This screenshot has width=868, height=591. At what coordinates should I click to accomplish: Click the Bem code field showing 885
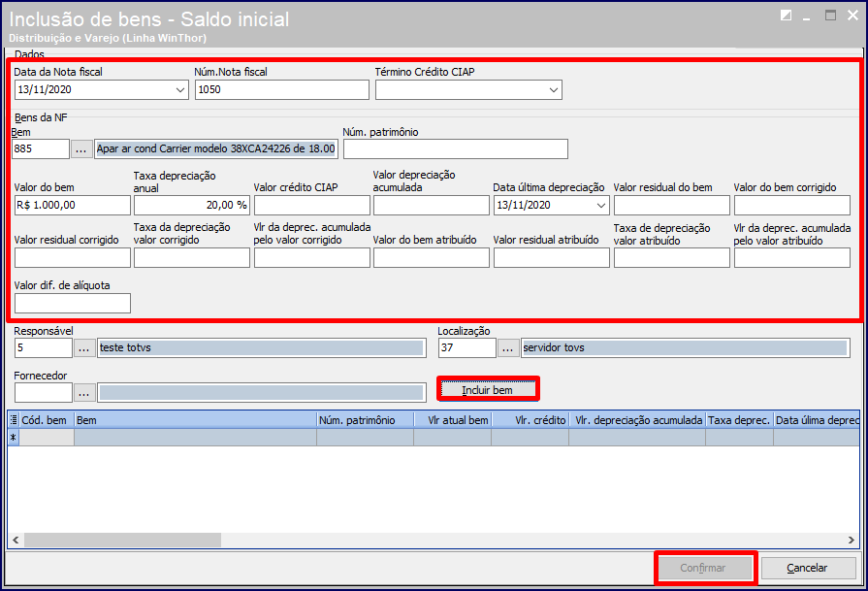coord(41,149)
